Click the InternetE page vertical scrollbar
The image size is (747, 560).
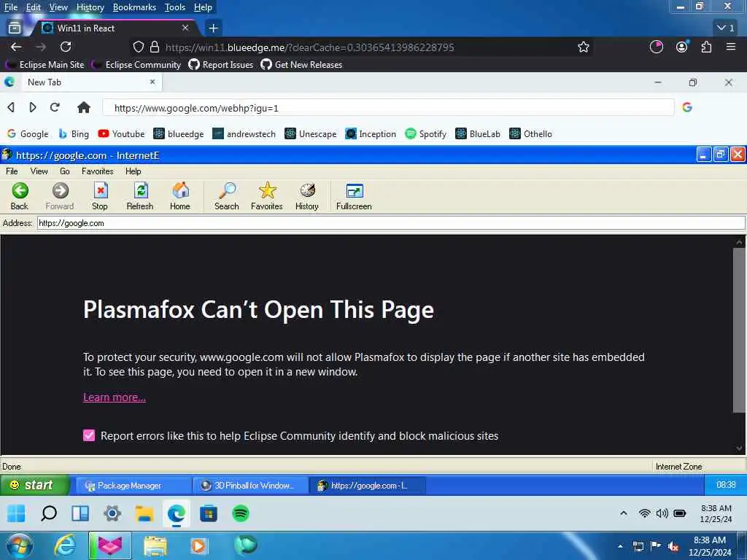coord(739,330)
